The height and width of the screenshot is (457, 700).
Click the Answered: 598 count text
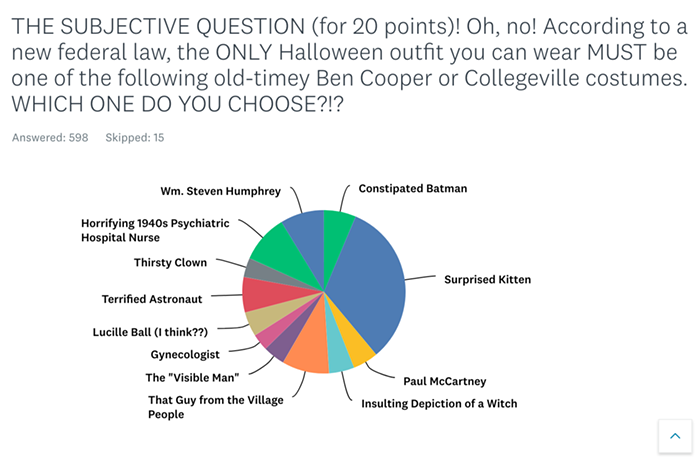click(50, 137)
